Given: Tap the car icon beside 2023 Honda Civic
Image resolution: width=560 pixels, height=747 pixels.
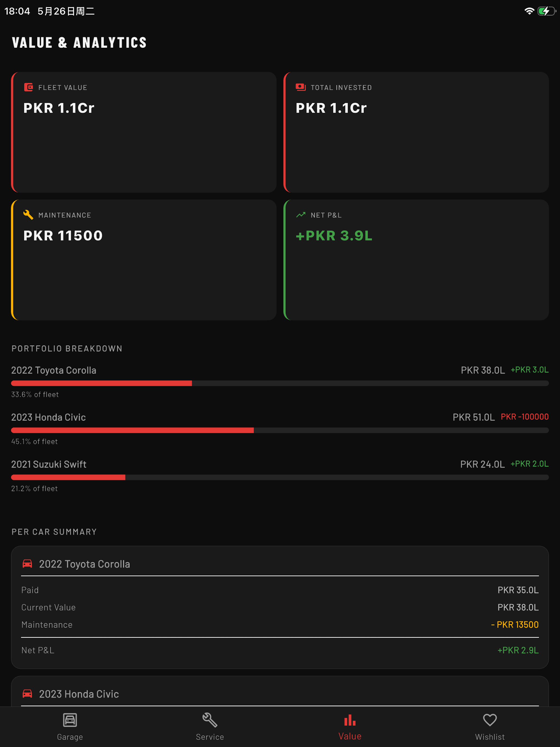Looking at the screenshot, I should click(27, 694).
